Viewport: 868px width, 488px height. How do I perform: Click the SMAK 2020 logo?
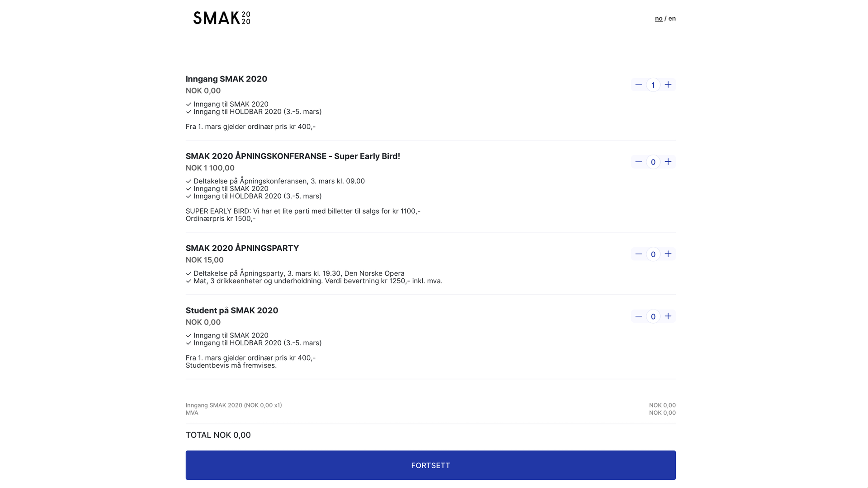point(222,18)
